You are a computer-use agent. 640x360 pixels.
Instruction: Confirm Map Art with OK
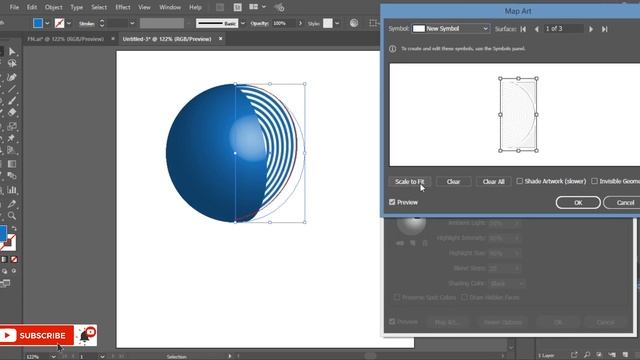pos(578,202)
